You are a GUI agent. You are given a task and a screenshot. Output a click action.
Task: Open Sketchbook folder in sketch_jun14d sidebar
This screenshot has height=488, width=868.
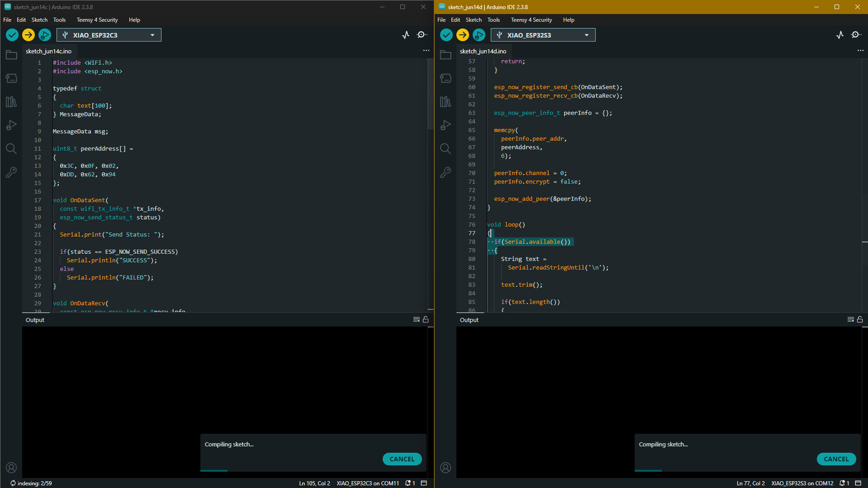coord(446,55)
